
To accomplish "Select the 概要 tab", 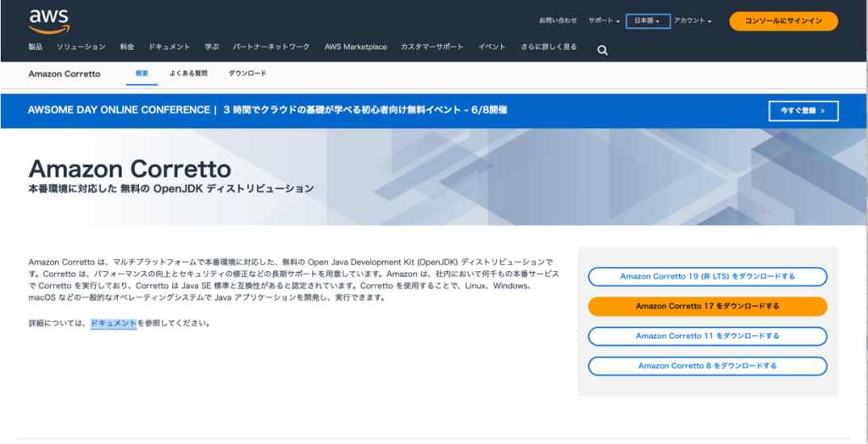I will click(x=142, y=74).
